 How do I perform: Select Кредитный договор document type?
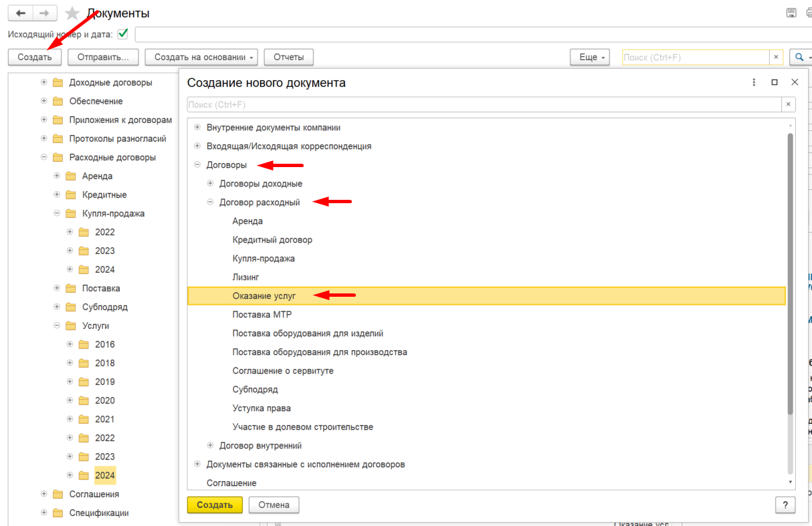[272, 240]
